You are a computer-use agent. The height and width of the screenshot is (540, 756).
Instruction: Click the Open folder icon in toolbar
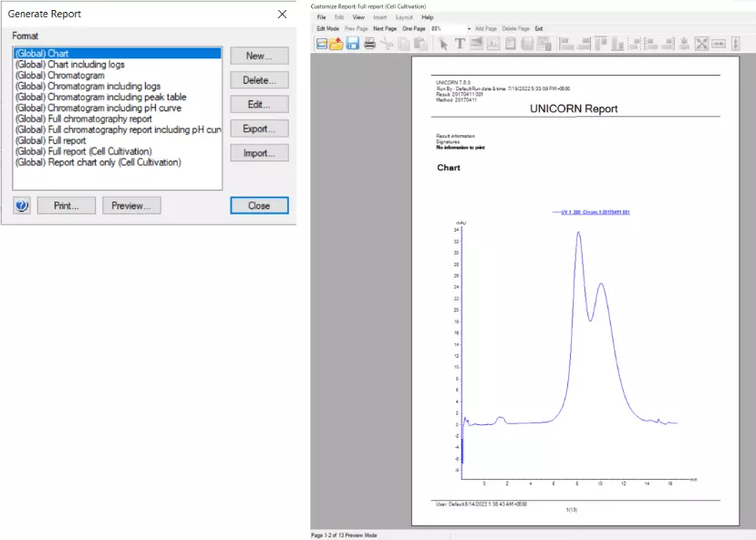337,43
